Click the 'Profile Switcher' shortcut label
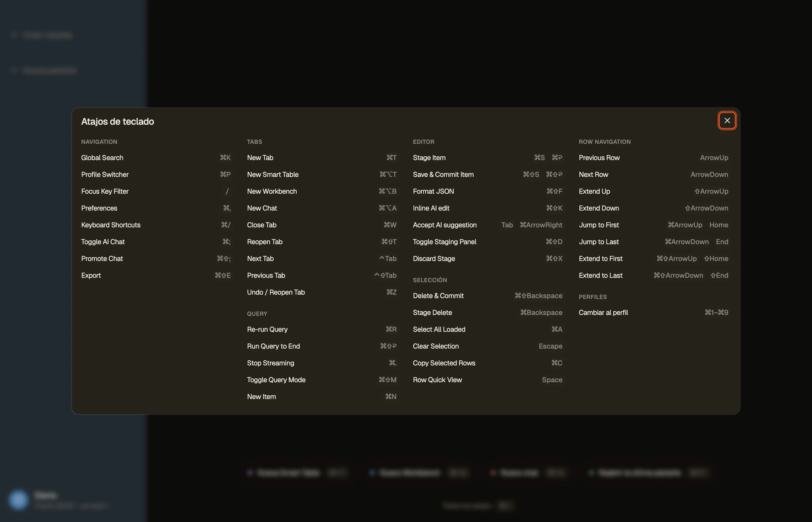812x522 pixels. tap(105, 175)
